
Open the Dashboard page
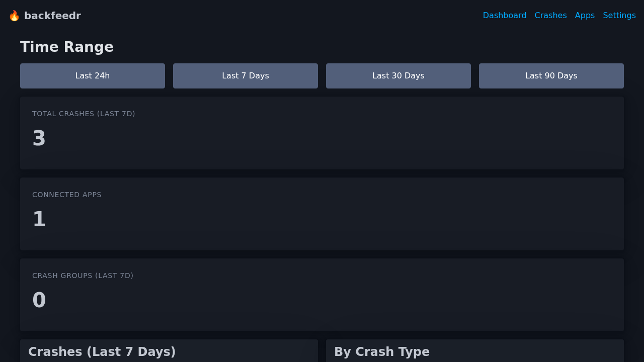(x=504, y=15)
